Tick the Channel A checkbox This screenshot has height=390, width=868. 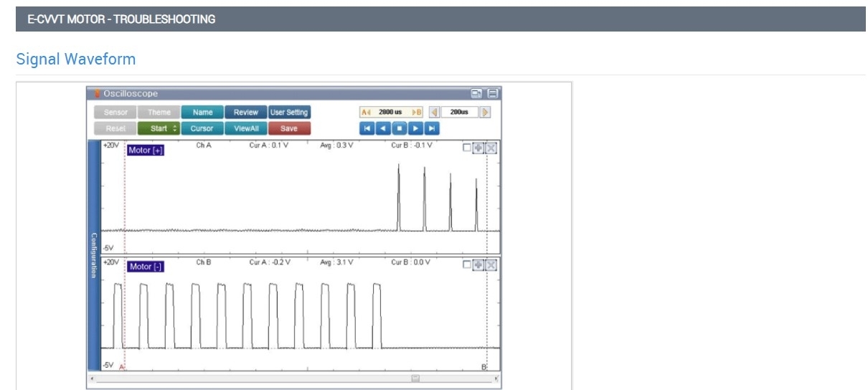pyautogui.click(x=468, y=148)
